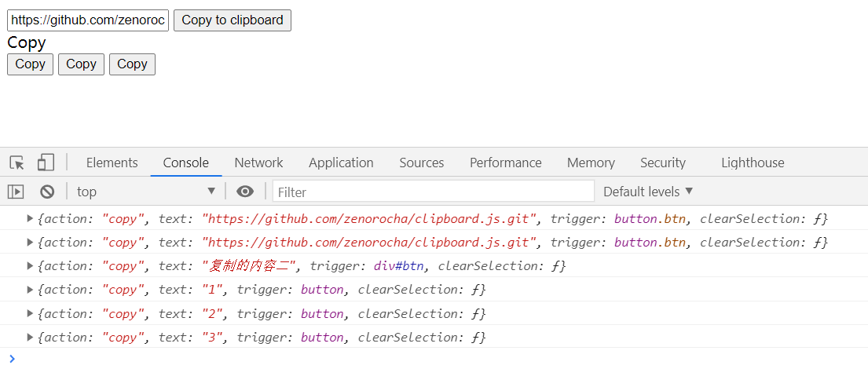Clear the console with the ban icon
Image resolution: width=868 pixels, height=369 pixels.
[47, 192]
